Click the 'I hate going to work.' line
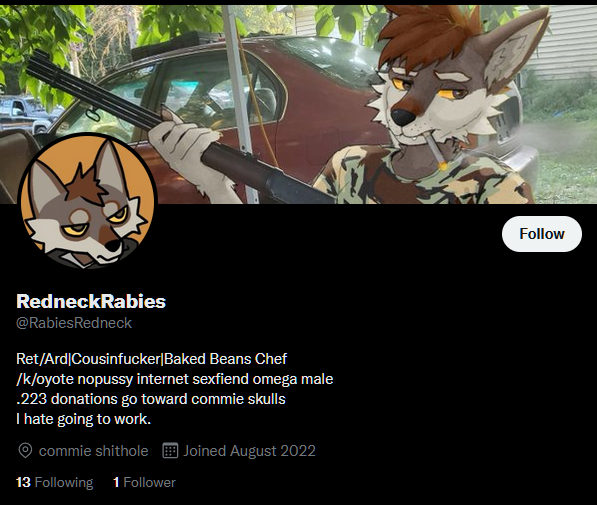This screenshot has height=505, width=597. 83,419
